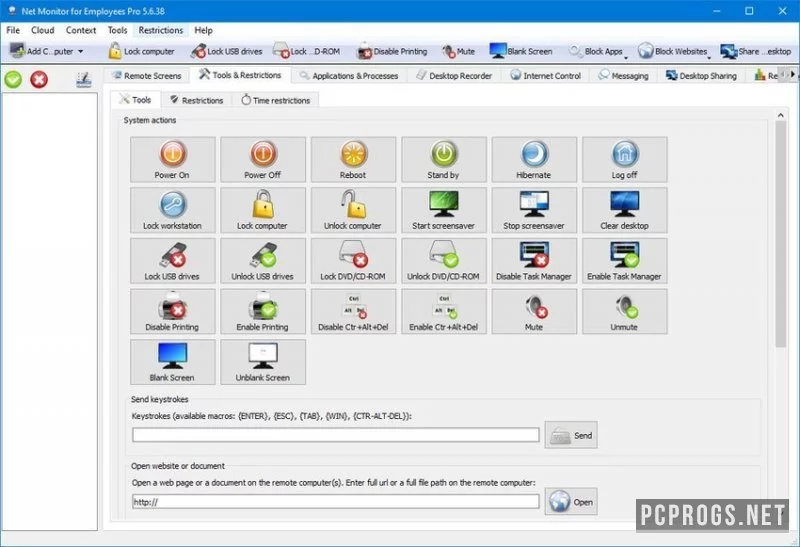The image size is (800, 547).
Task: Click Disable Task Manager tile
Action: tap(534, 260)
